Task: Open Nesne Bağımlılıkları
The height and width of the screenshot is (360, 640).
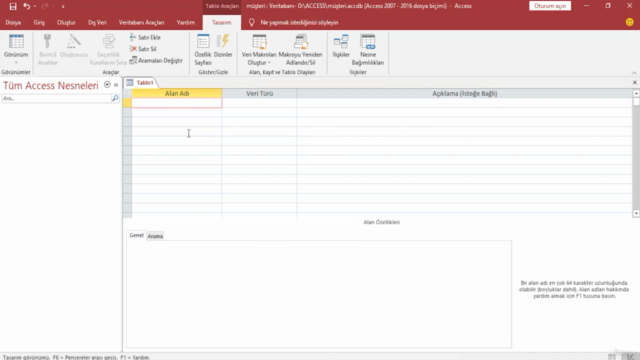Action: click(368, 50)
